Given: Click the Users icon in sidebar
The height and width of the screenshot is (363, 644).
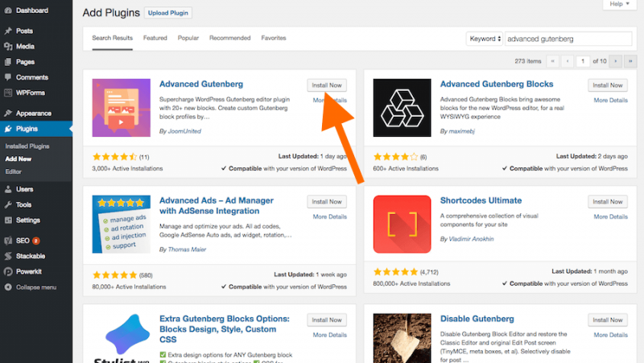Looking at the screenshot, I should click(x=8, y=189).
